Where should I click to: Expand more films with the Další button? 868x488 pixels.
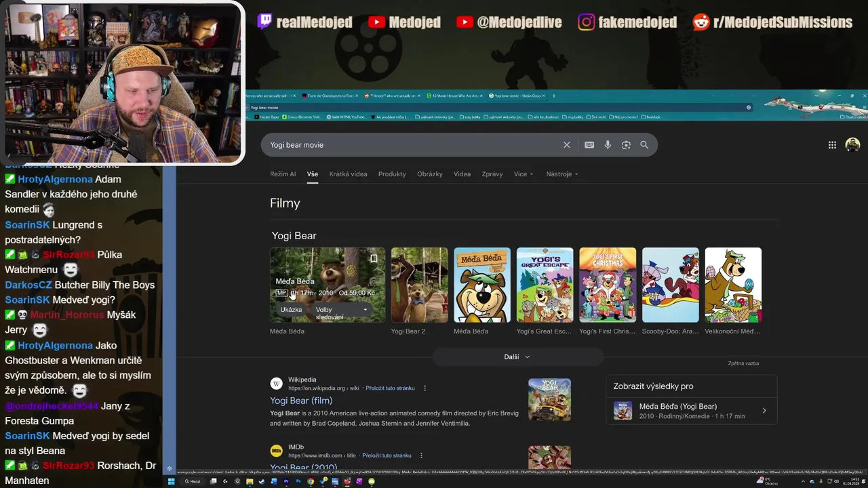coord(517,357)
